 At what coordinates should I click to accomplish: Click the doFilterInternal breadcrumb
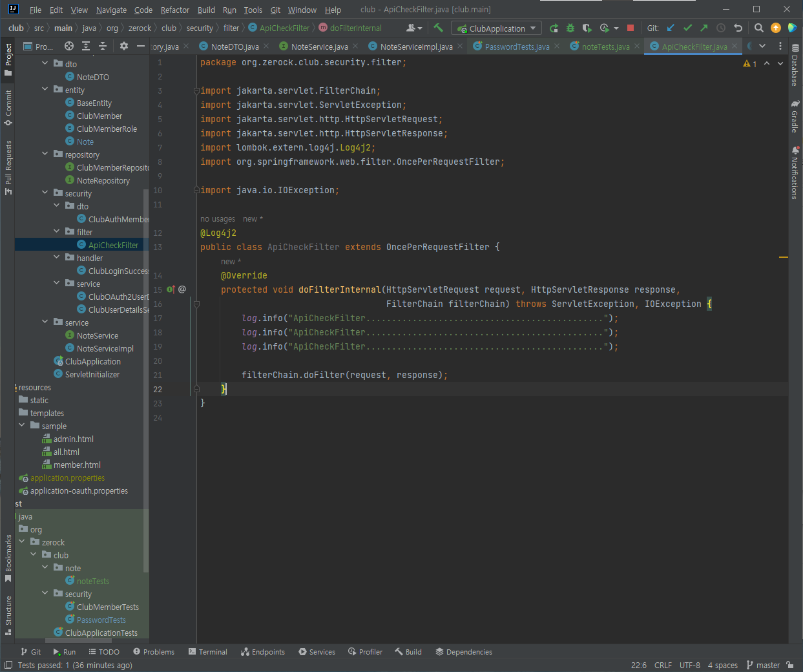pos(355,28)
